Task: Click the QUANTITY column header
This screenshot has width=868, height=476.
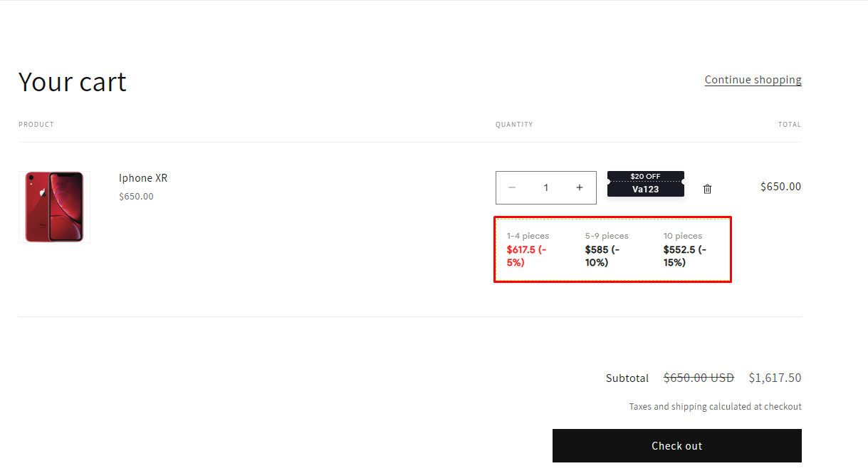Action: 514,125
